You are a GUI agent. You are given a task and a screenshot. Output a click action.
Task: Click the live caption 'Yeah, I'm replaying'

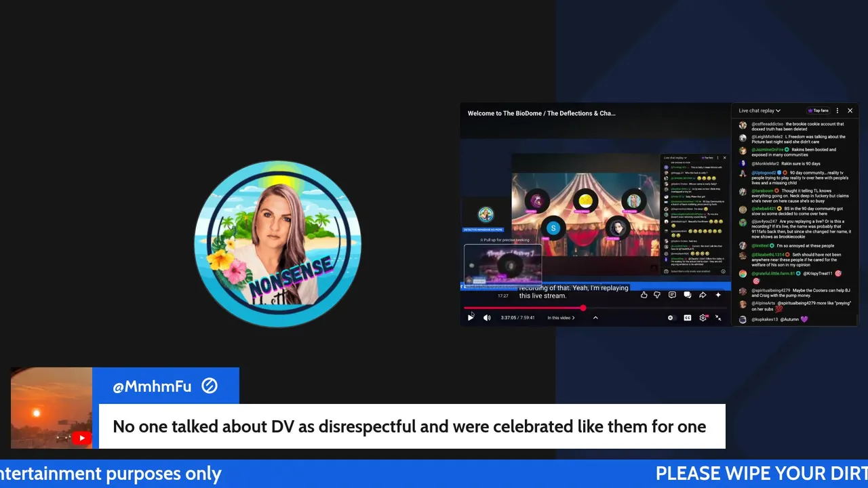coord(601,288)
